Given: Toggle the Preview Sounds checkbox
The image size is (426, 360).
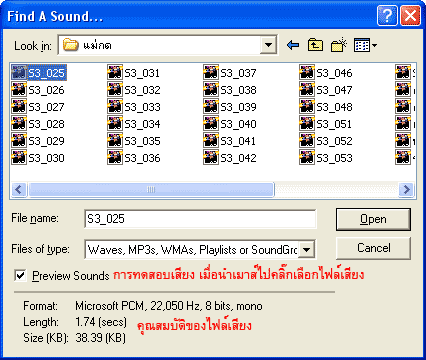Looking at the screenshot, I should [20, 276].
